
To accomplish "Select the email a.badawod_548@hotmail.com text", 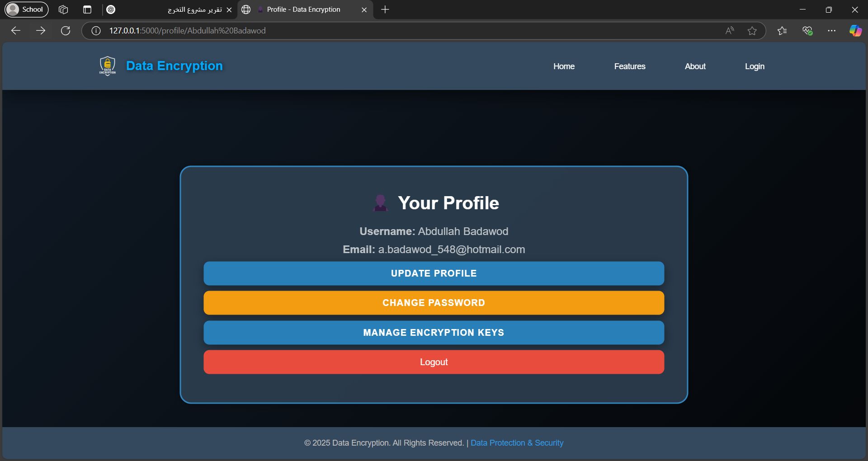I will 452,249.
